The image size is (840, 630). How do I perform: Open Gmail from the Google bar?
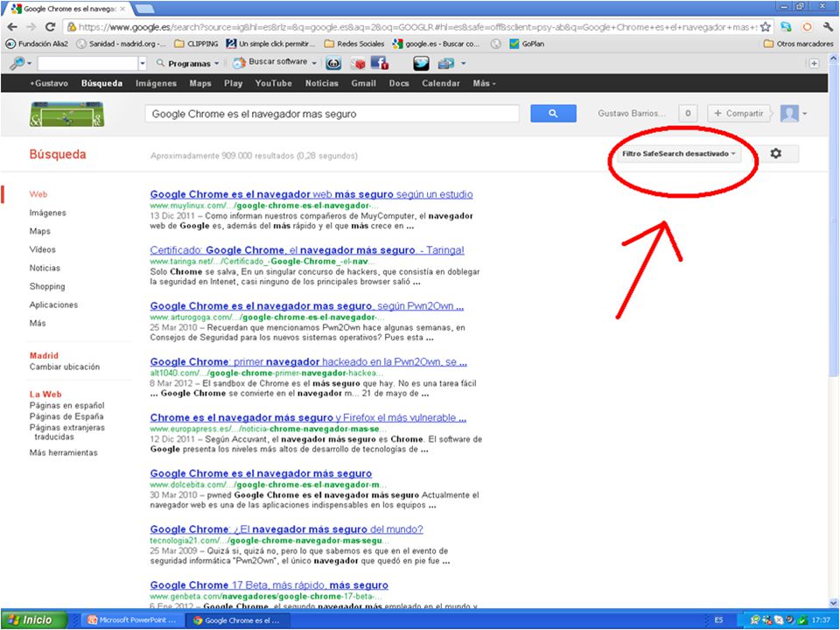(x=364, y=84)
